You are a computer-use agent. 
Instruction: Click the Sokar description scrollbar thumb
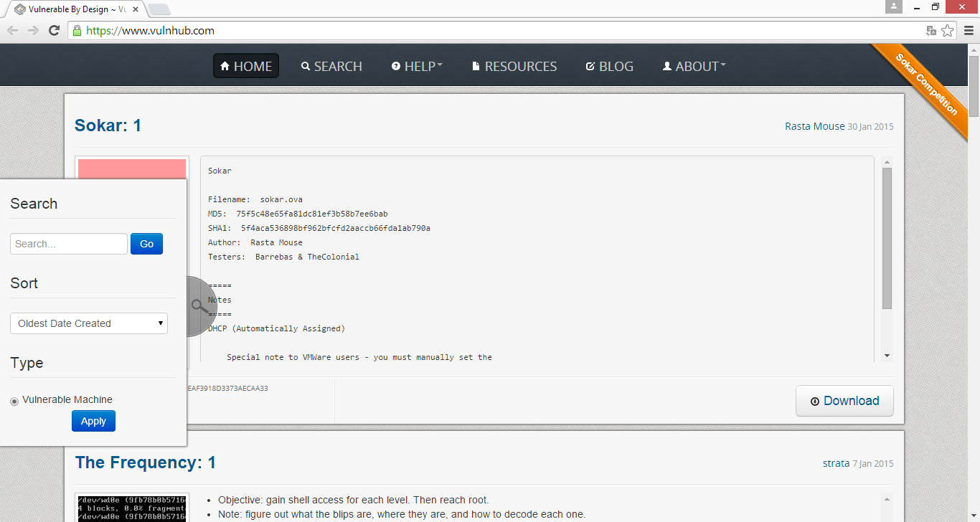click(887, 238)
